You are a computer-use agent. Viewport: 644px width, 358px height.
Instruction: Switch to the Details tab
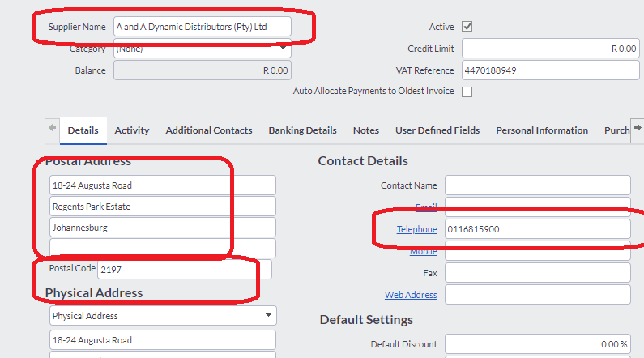coord(83,130)
